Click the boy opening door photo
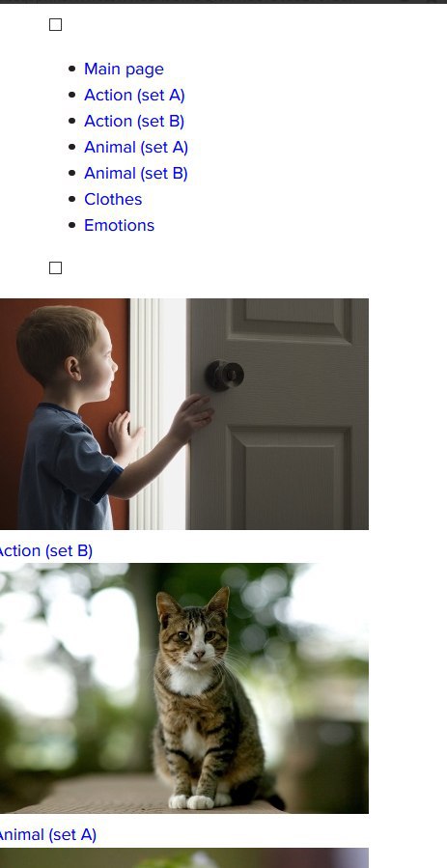 tap(184, 414)
